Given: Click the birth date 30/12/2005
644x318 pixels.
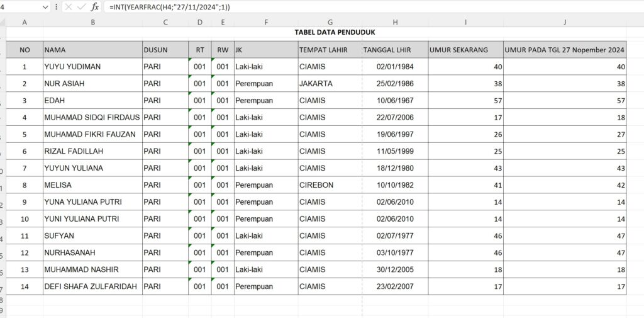Looking at the screenshot, I should (x=395, y=270).
